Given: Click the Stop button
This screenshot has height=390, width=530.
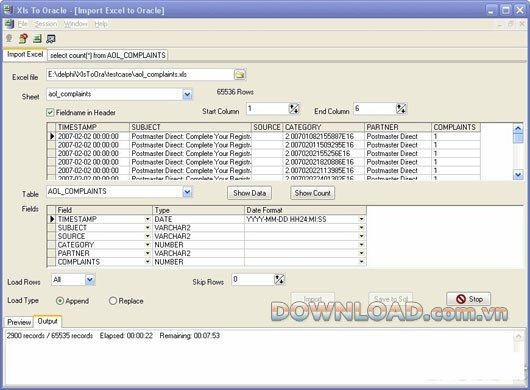Looking at the screenshot, I should point(469,299).
